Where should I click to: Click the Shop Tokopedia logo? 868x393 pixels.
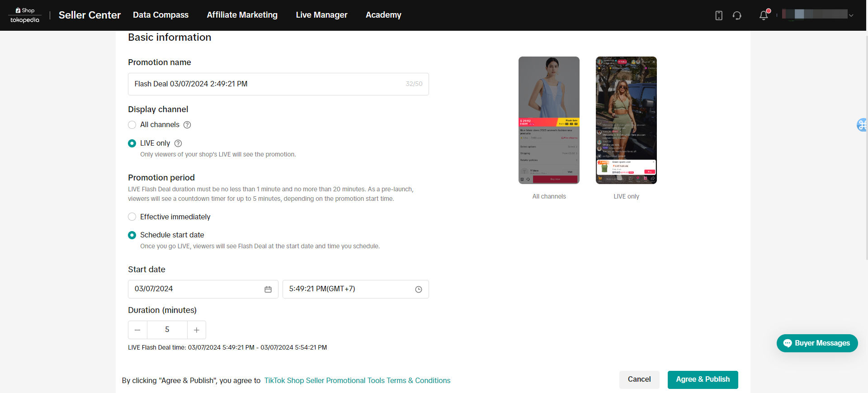coord(25,15)
